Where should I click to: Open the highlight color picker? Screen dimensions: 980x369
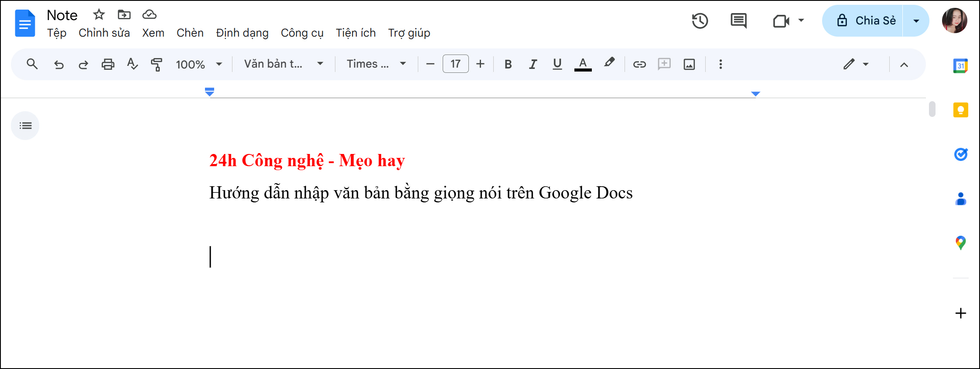point(609,63)
